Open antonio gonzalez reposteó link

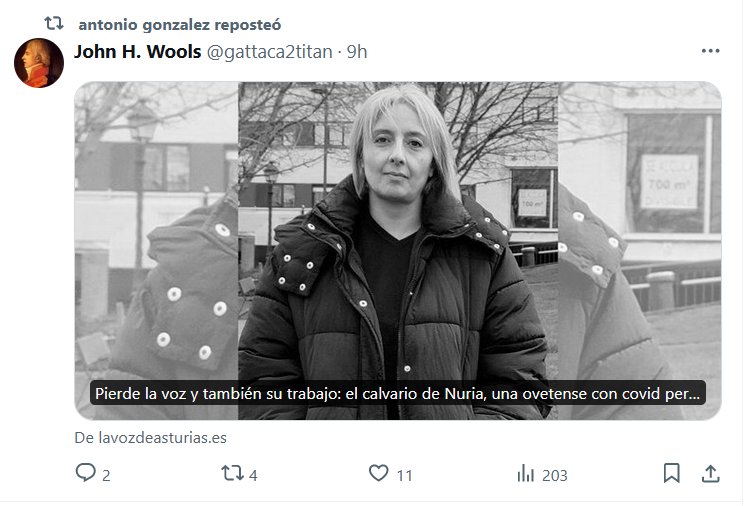coord(180,24)
